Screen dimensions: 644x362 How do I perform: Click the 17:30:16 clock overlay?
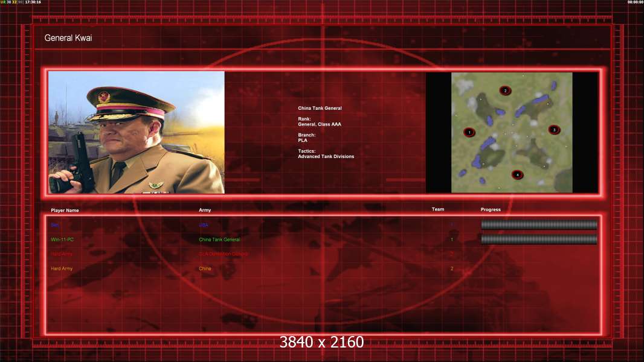tap(33, 2)
